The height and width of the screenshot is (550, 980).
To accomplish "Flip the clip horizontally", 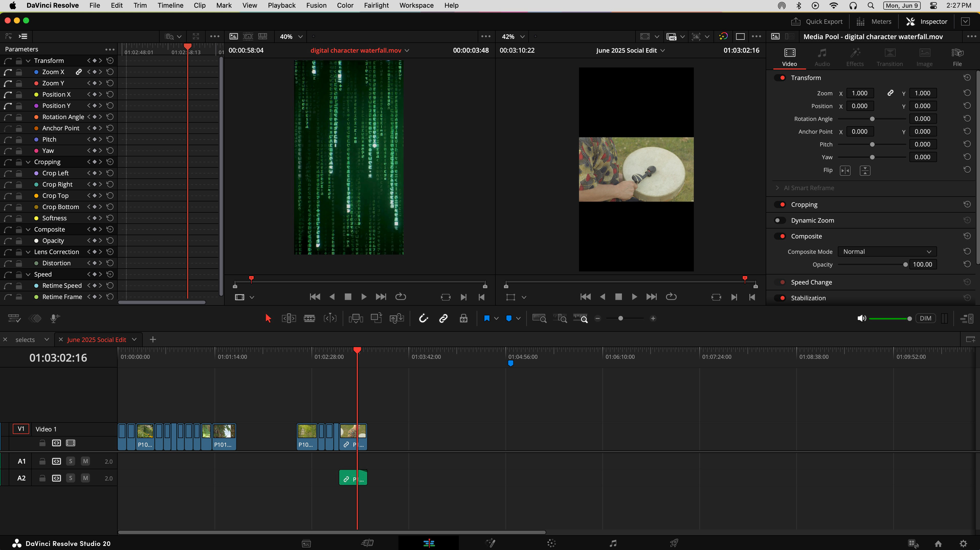I will click(845, 171).
